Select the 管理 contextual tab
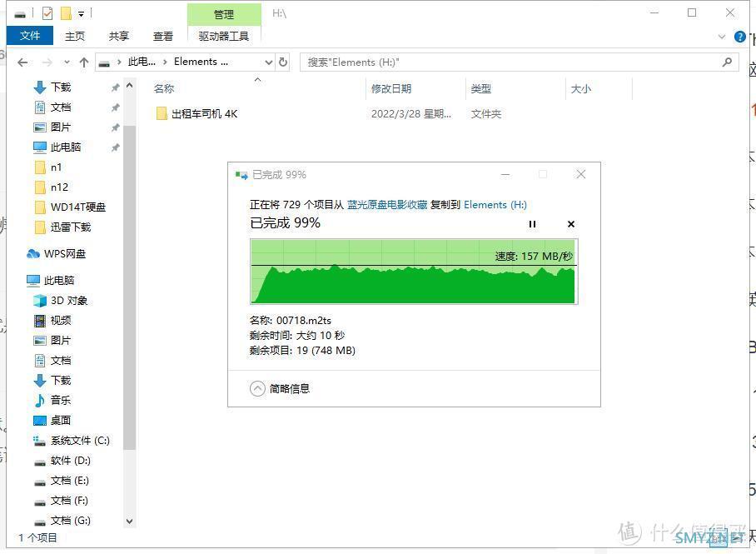The height and width of the screenshot is (554, 756). (224, 14)
